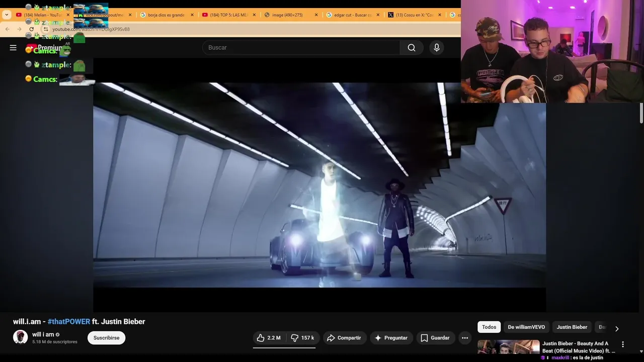
Task: Open more actions three-dot menu
Action: pos(465,338)
